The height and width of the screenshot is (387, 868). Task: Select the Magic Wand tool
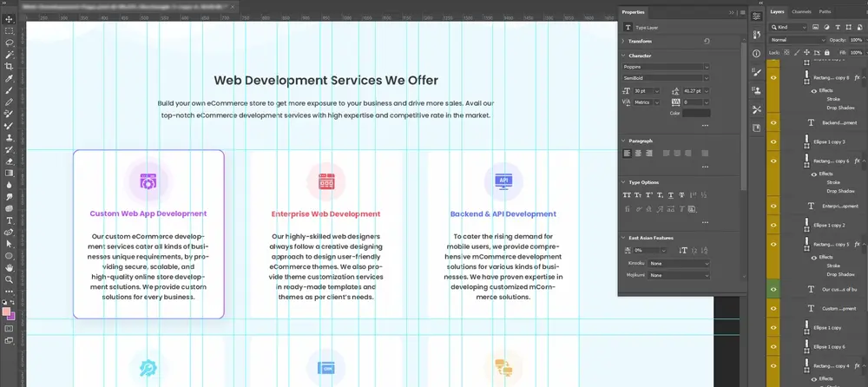[x=9, y=55]
